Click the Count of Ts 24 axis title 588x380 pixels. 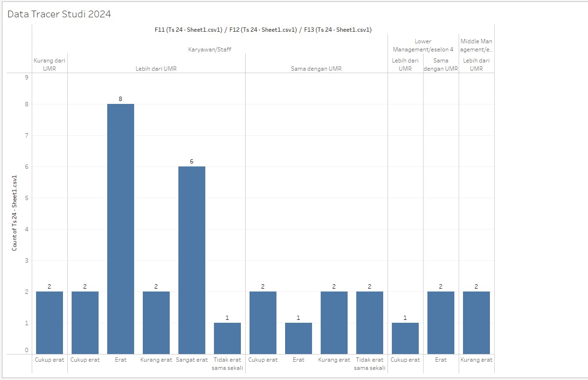(x=14, y=213)
